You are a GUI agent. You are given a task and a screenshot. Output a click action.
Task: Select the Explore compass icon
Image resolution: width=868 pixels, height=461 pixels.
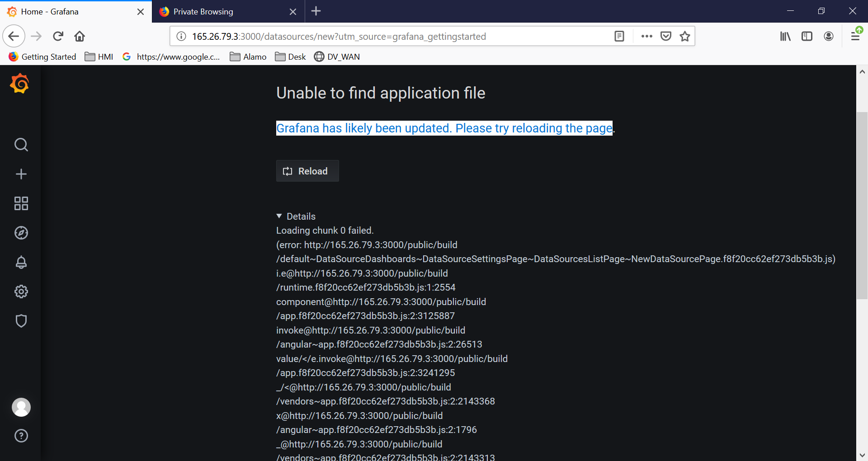click(21, 233)
